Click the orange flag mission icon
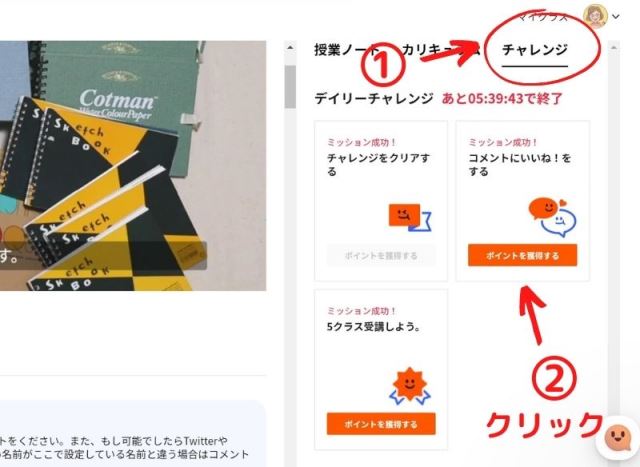 [410, 217]
